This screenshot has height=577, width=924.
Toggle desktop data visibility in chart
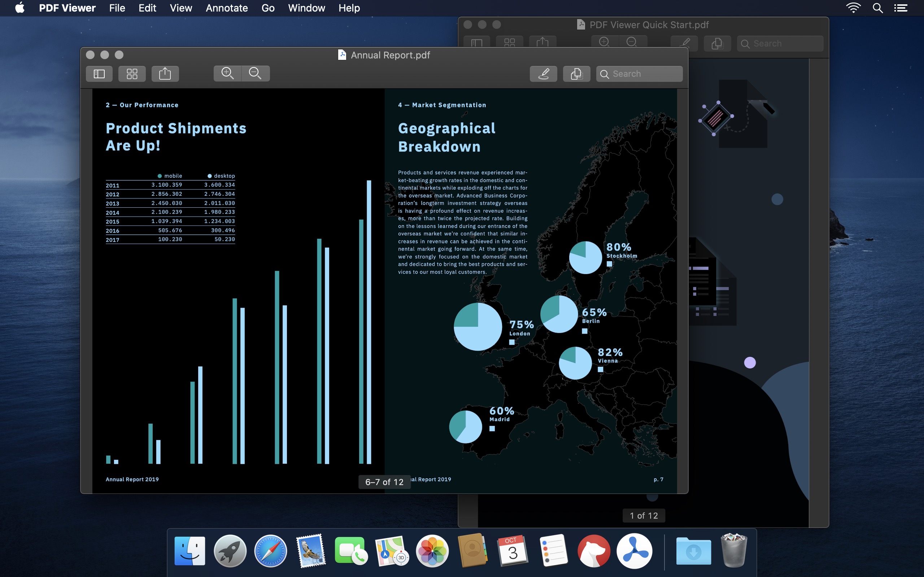coord(210,176)
